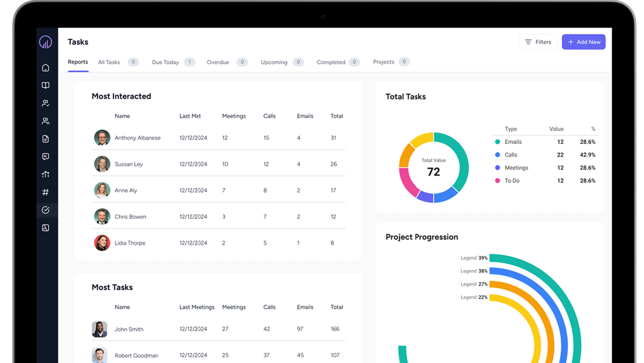Open the user-check contacts sidebar icon
This screenshot has width=644, height=363.
45,103
